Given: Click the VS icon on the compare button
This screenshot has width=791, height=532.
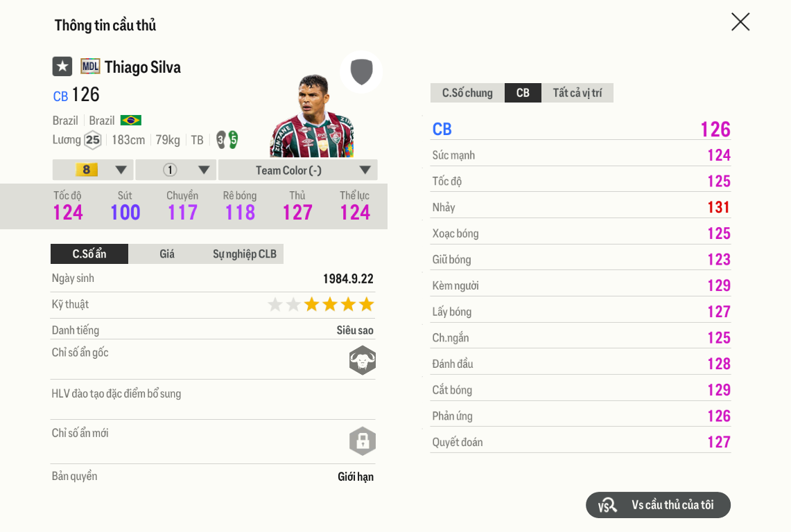Looking at the screenshot, I should click(607, 505).
